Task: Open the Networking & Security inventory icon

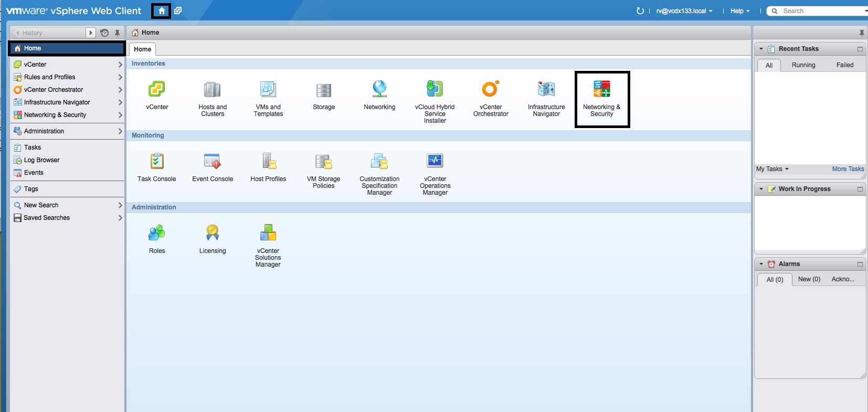Action: pos(601,90)
